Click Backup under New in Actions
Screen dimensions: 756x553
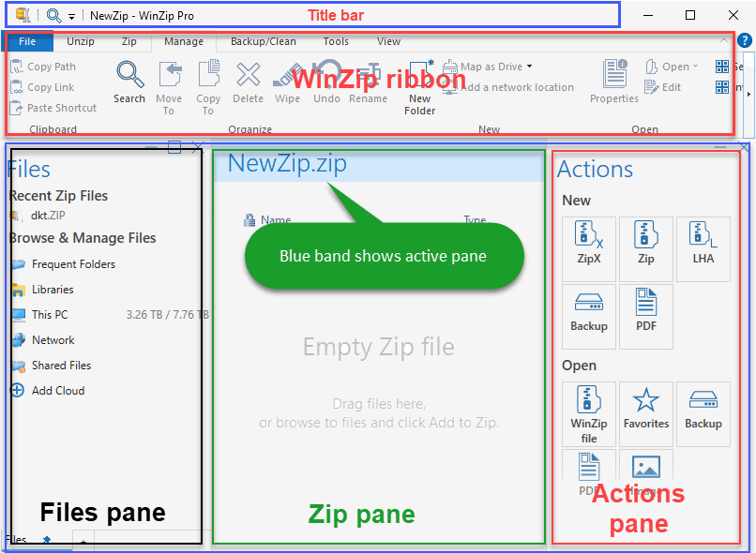(x=589, y=317)
